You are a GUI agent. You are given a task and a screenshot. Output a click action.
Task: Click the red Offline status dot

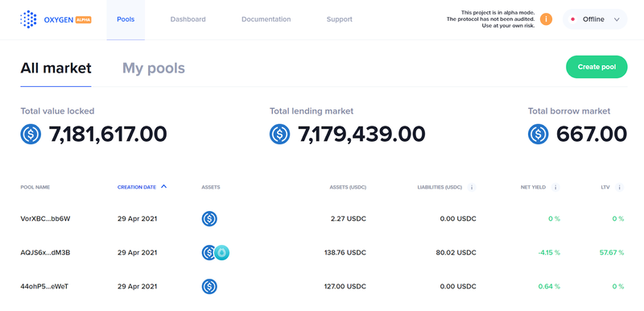[572, 19]
